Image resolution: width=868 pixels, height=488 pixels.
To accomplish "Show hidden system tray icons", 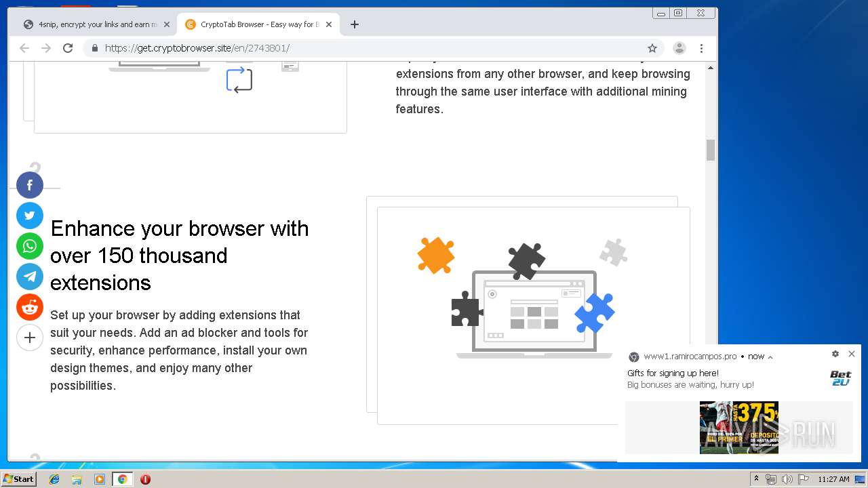I will (756, 479).
